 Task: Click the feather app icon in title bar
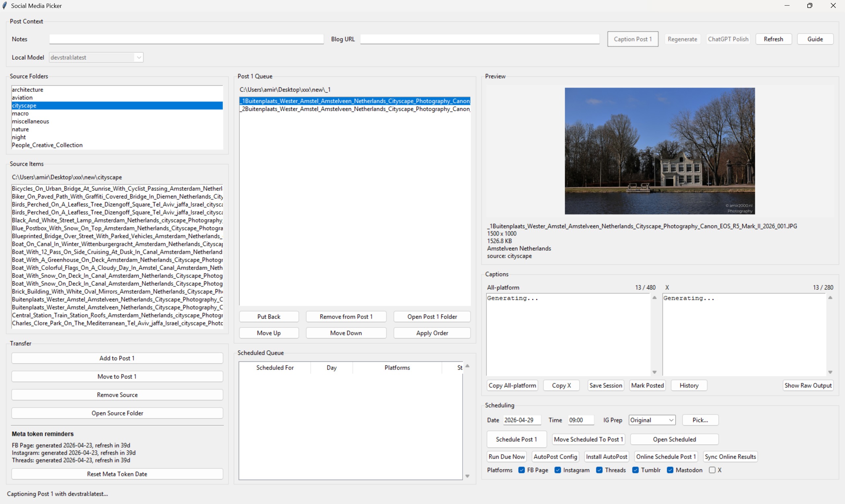[x=5, y=6]
